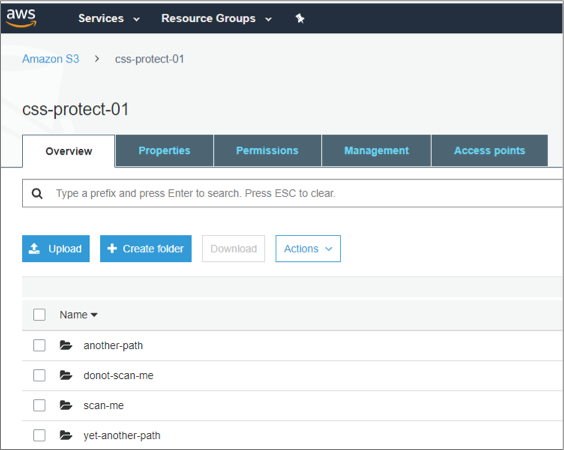The image size is (564, 450).
Task: Click the AWS logo home icon
Action: tap(21, 18)
